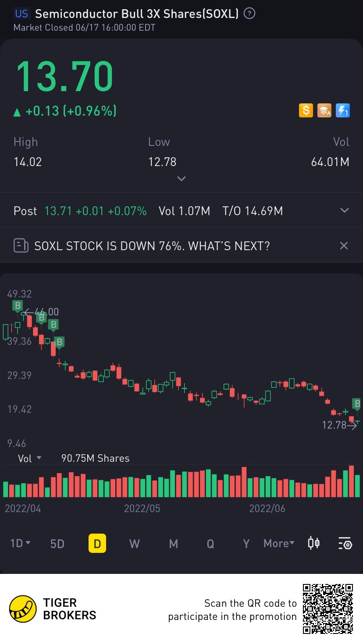Viewport: 363px width, 644px height.
Task: Tap the Tiger Brokers logo
Action: [23, 609]
